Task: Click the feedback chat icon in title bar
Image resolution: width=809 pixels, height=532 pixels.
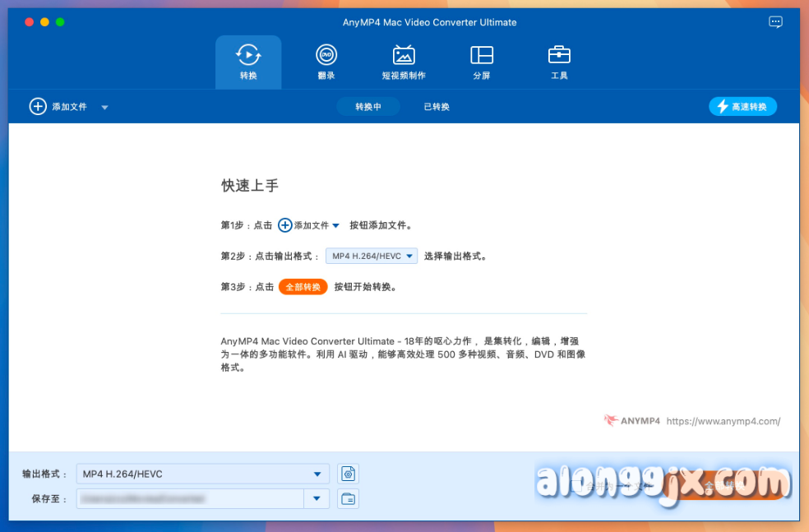Action: click(x=775, y=22)
